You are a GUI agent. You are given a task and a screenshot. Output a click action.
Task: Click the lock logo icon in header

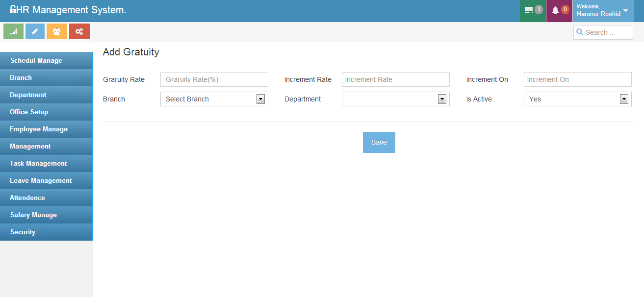(x=13, y=10)
